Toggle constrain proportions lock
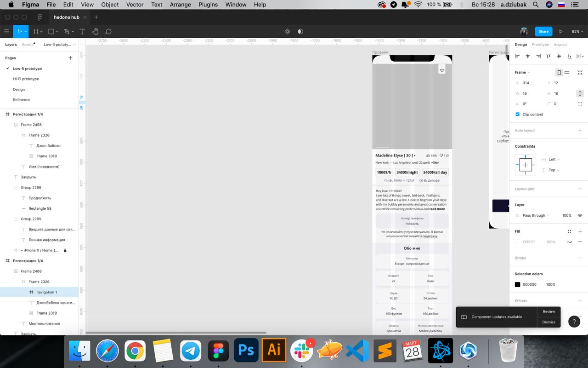Image resolution: width=588 pixels, height=368 pixels. click(x=580, y=93)
